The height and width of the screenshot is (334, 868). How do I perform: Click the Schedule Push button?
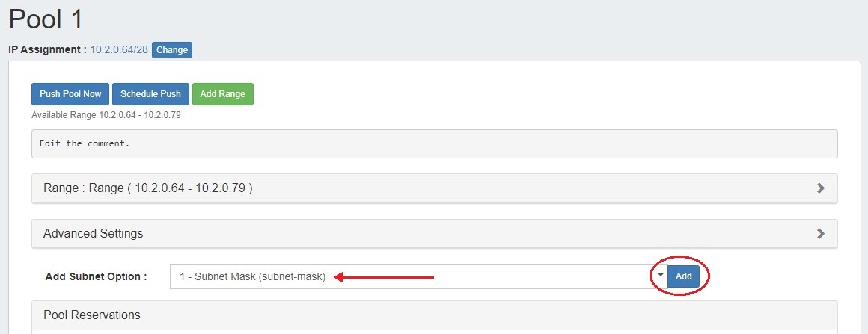pos(150,94)
